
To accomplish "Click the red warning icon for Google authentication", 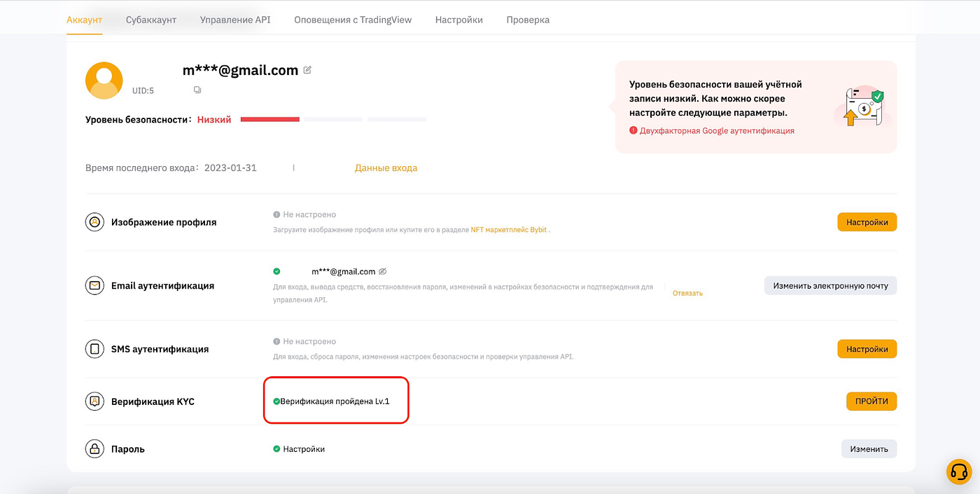I will click(x=633, y=130).
